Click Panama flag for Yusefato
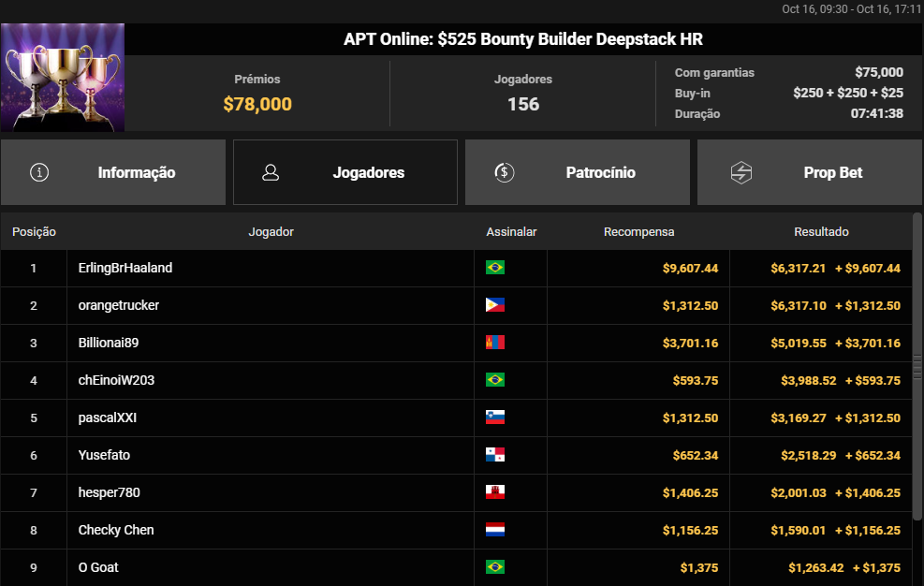The height and width of the screenshot is (586, 924). click(x=495, y=455)
